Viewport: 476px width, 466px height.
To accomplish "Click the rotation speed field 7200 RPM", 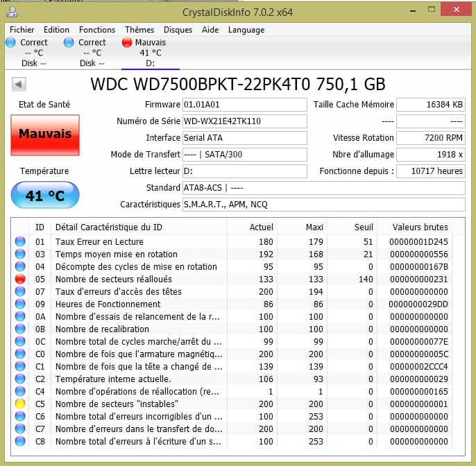I will [x=431, y=138].
